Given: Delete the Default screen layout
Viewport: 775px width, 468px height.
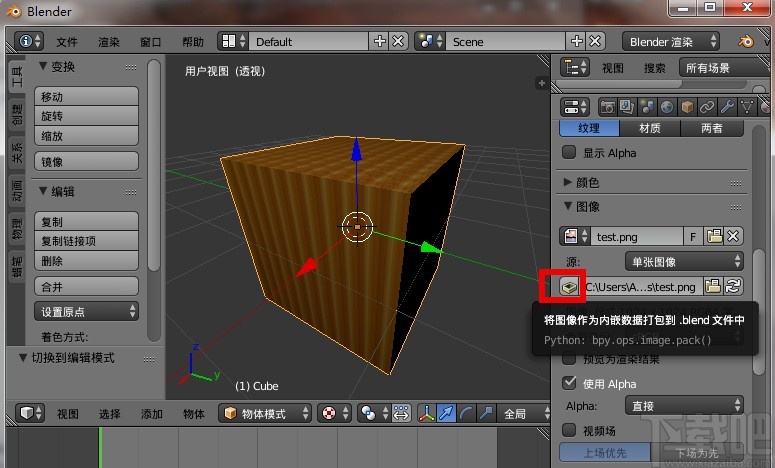Looking at the screenshot, I should click(398, 41).
